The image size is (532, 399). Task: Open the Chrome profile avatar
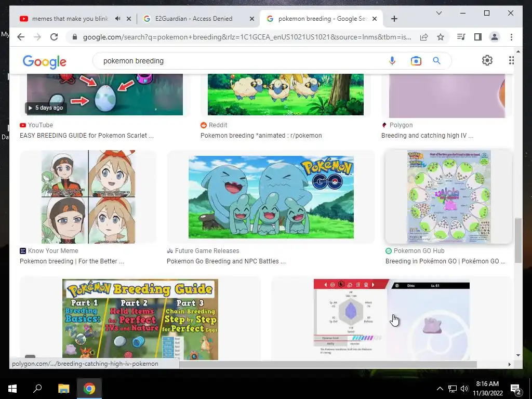click(x=495, y=37)
